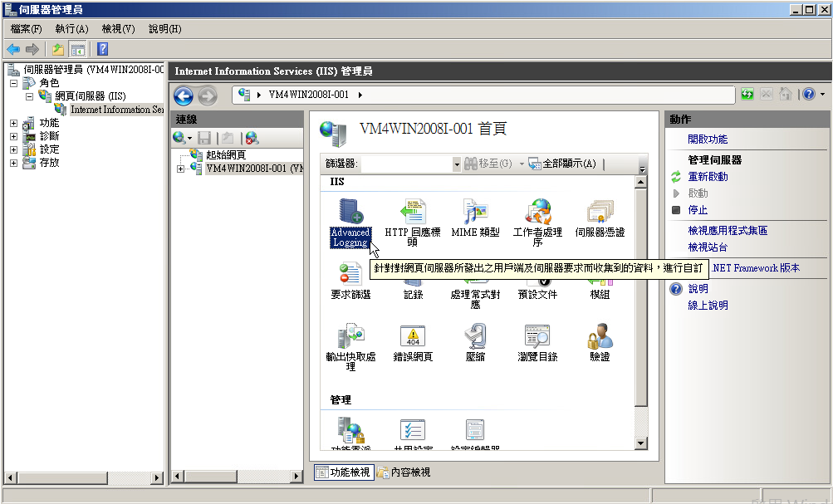Click 連線 pane scroll right arrow
The height and width of the screenshot is (504, 833).
click(296, 477)
